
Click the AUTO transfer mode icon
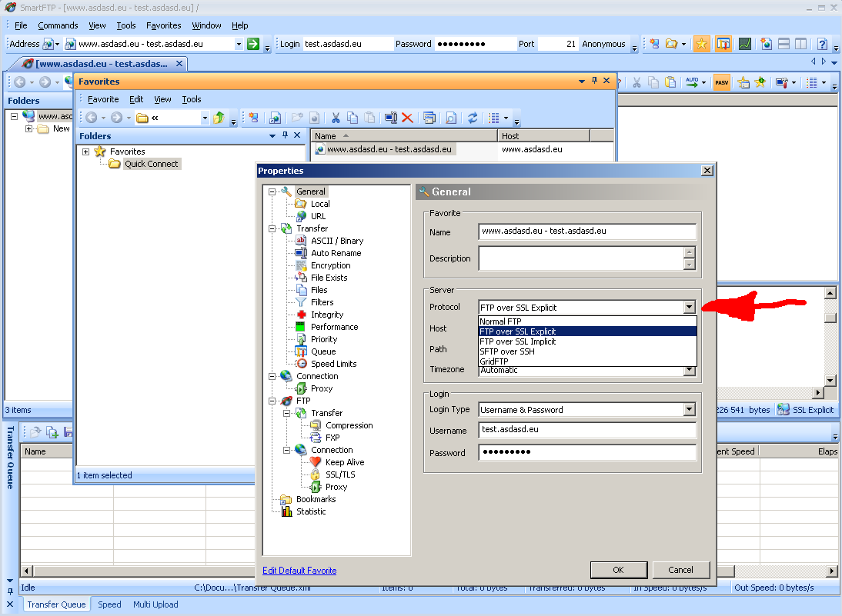692,82
